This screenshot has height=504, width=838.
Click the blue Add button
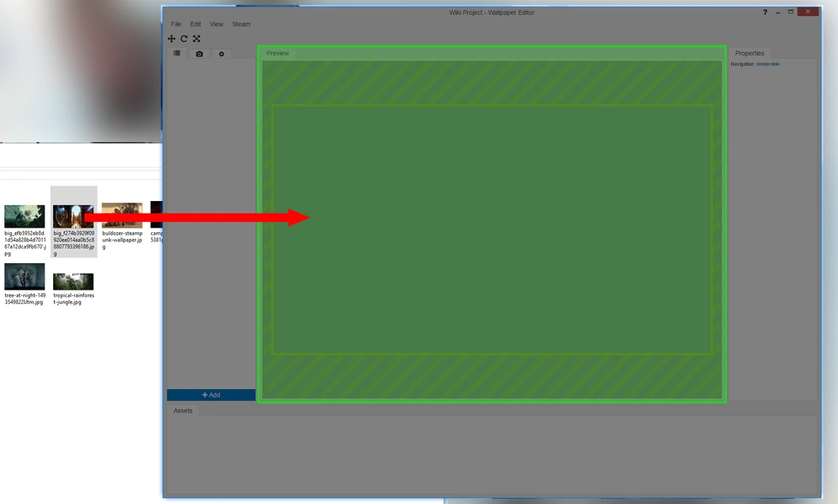[x=211, y=395]
